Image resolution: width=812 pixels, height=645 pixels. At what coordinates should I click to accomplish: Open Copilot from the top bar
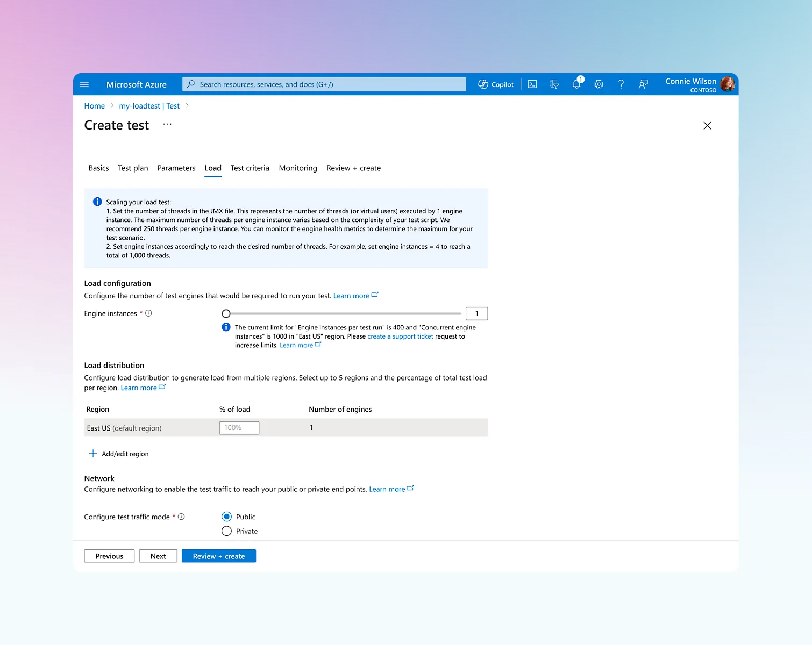click(496, 84)
